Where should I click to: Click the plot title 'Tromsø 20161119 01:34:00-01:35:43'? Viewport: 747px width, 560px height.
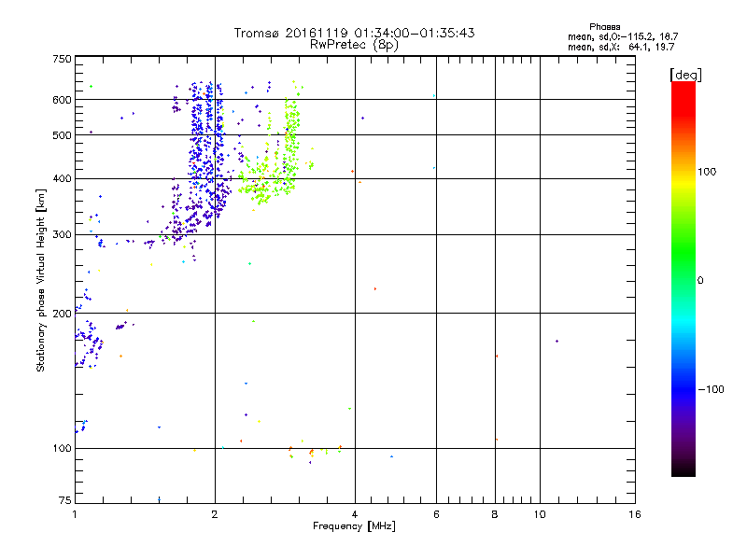pyautogui.click(x=354, y=33)
